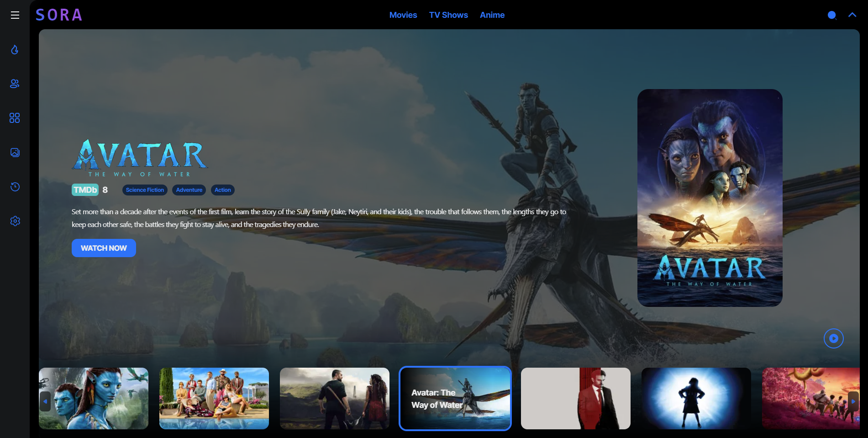Open the people icon in sidebar

pos(15,84)
